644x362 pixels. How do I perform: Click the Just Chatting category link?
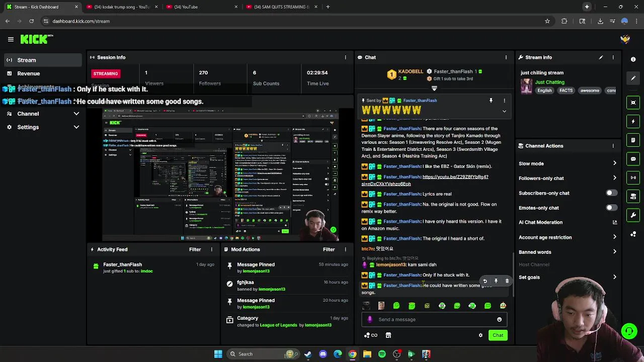click(549, 82)
